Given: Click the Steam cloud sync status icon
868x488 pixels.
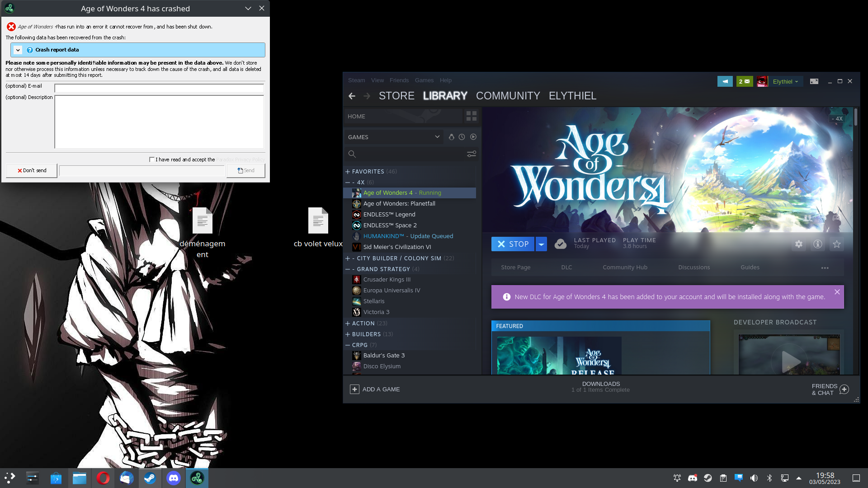Looking at the screenshot, I should (x=561, y=244).
